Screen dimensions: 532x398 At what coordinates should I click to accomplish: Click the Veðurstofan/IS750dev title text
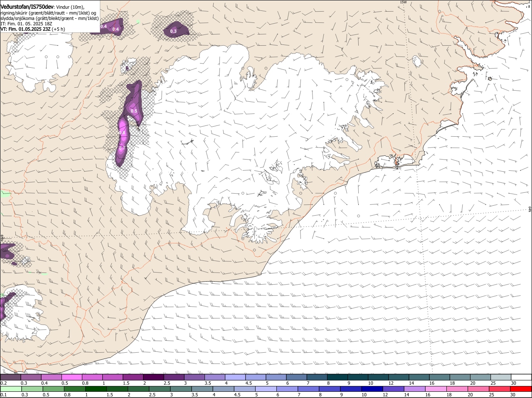coord(27,7)
